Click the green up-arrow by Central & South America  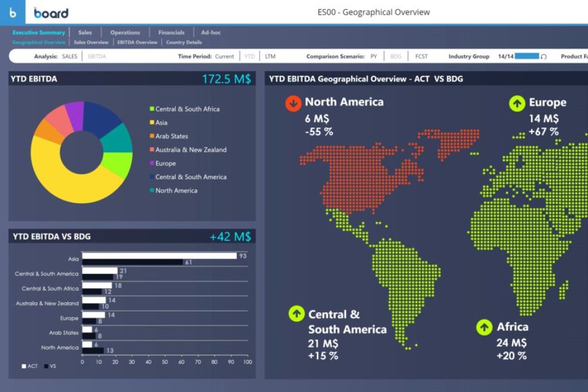point(297,314)
